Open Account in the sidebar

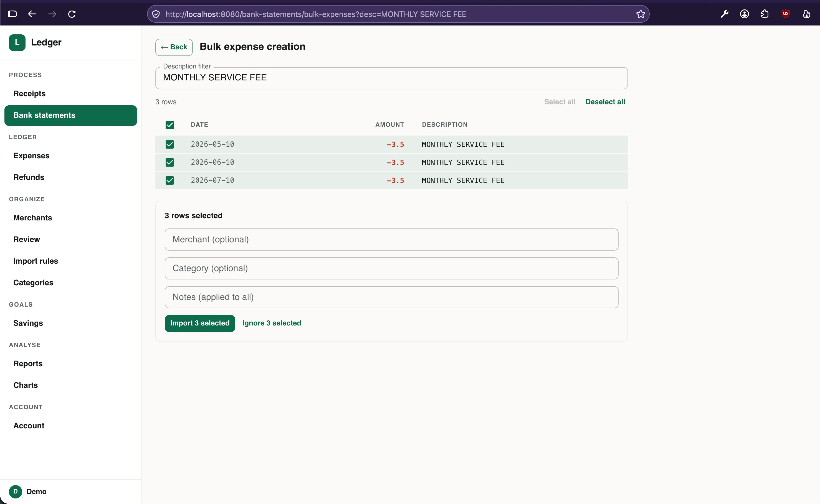click(71, 426)
